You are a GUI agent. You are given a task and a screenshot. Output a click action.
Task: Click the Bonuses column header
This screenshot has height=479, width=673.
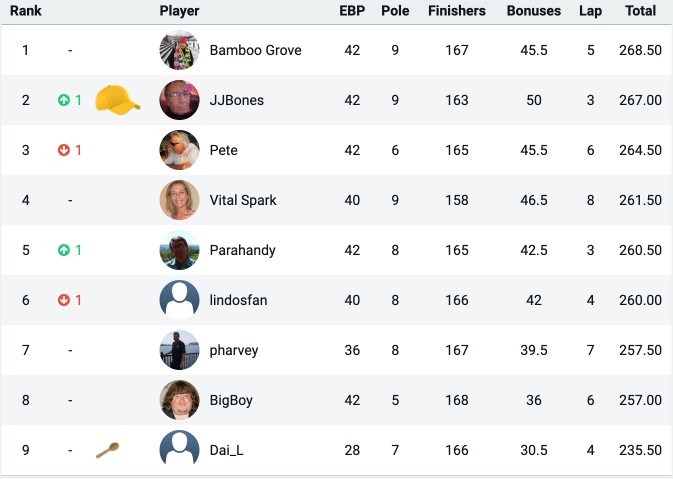534,11
